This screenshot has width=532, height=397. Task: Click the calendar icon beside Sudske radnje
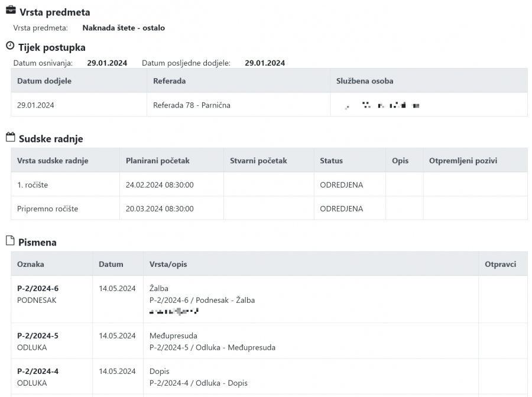[10, 138]
